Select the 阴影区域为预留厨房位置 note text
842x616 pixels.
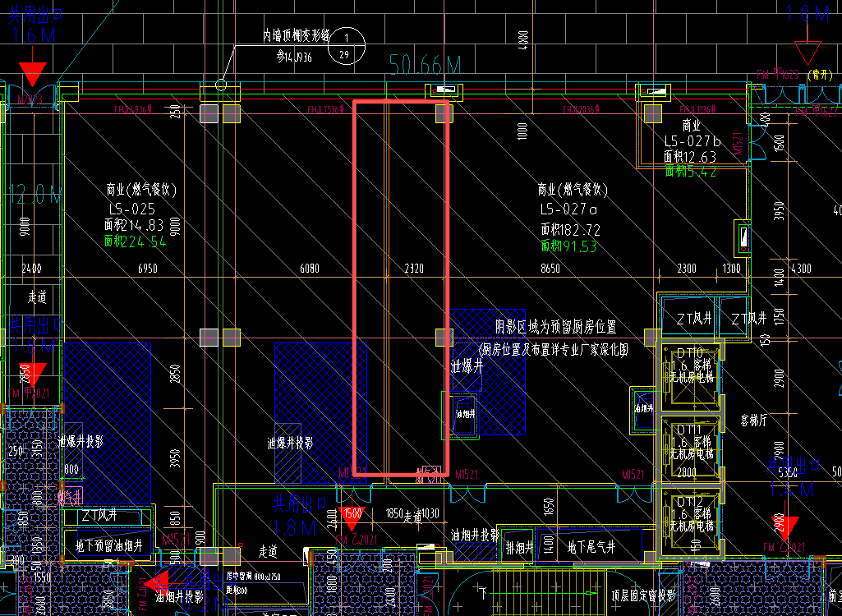[555, 327]
